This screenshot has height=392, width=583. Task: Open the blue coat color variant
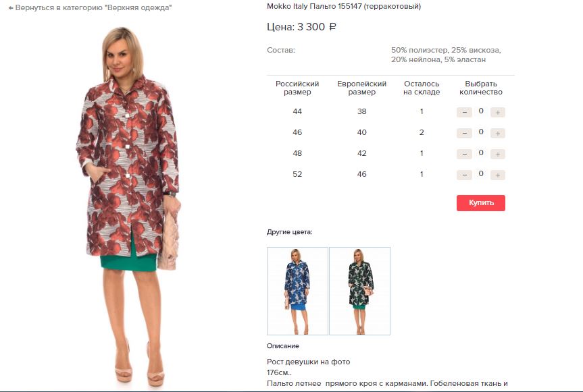pyautogui.click(x=297, y=291)
